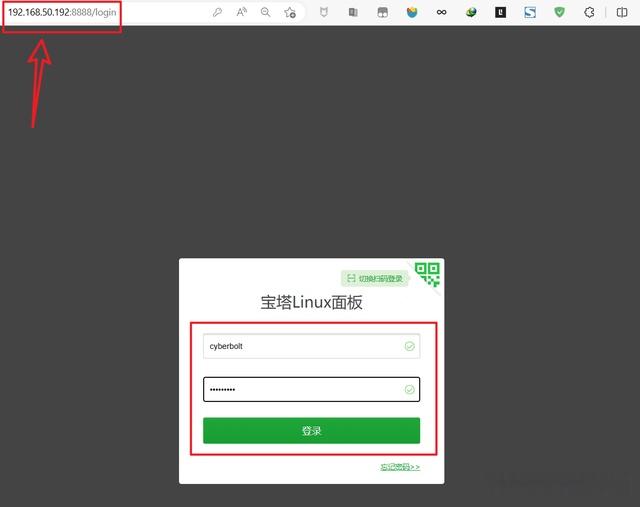Open the green shield adblock extension icon
640x507 pixels.
coord(559,13)
